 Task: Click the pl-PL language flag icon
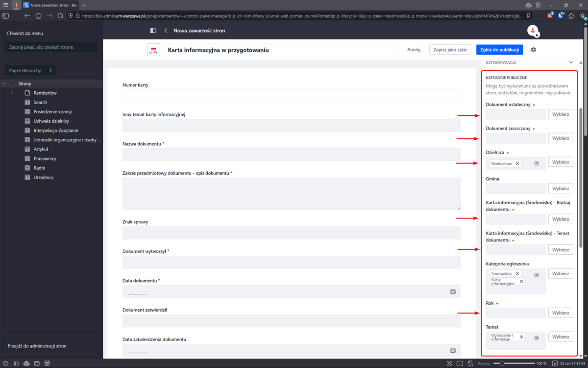click(x=153, y=50)
